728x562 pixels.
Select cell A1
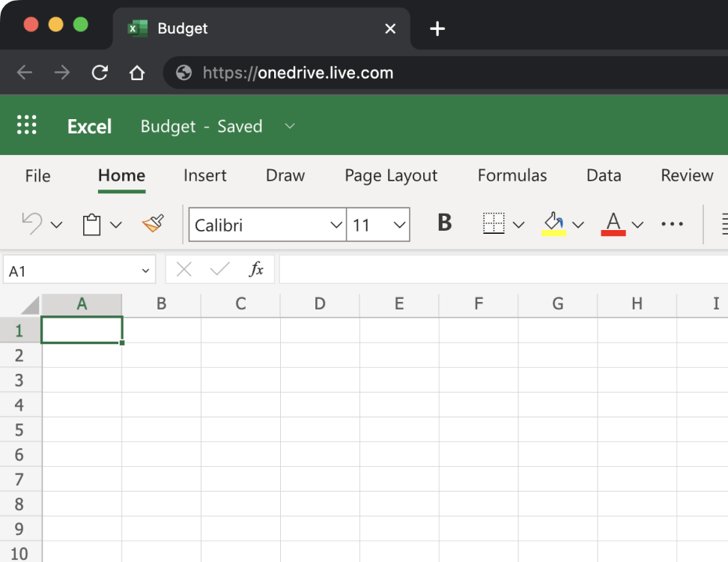click(82, 330)
